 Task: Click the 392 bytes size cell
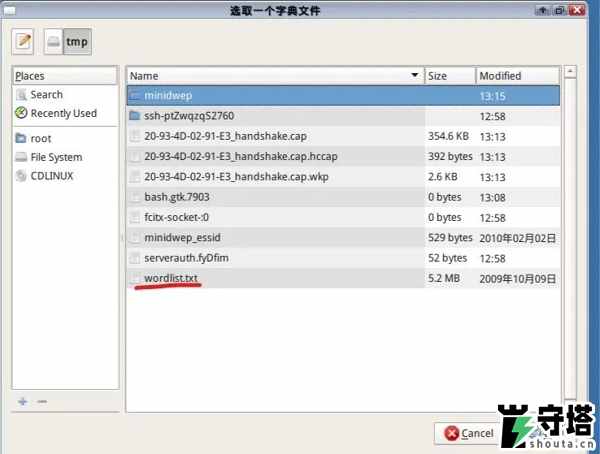(450, 157)
